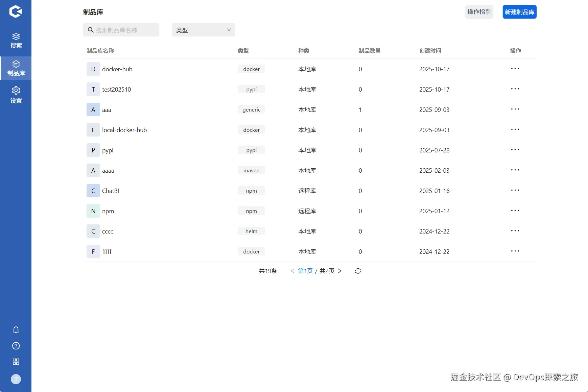Open more actions for docker-hub
Viewport: 588px width, 392px height.
pyautogui.click(x=515, y=69)
